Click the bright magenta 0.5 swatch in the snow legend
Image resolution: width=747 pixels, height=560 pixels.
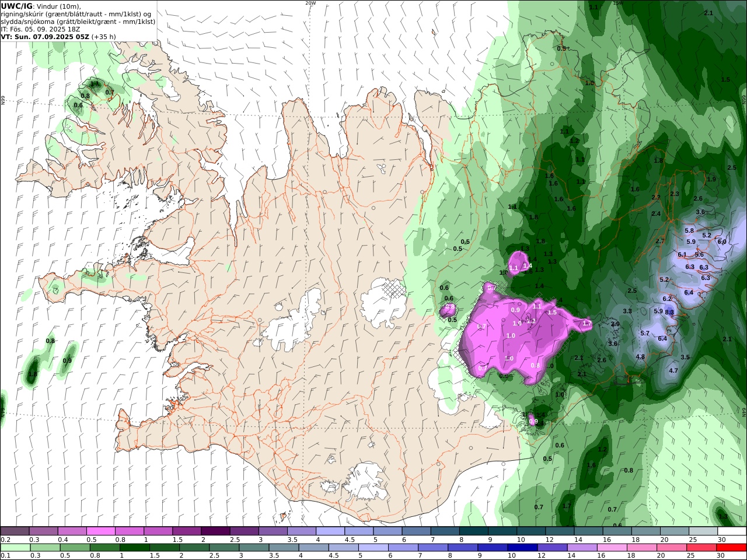pos(100,531)
